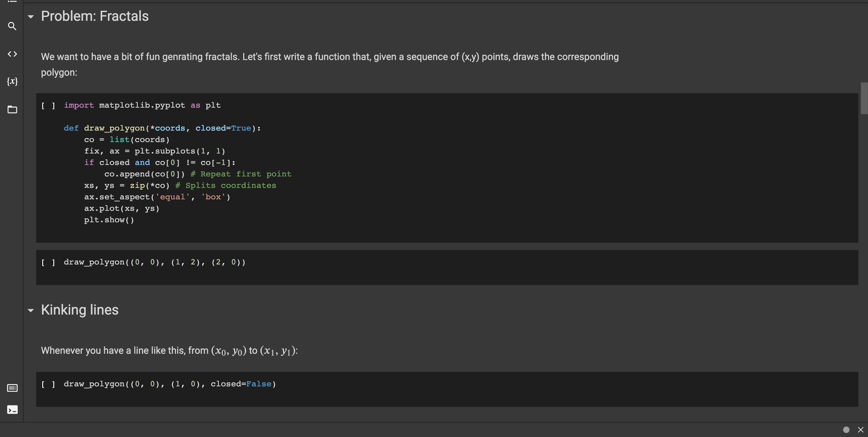The width and height of the screenshot is (868, 437).
Task: Open the variables inspector
Action: 12,81
